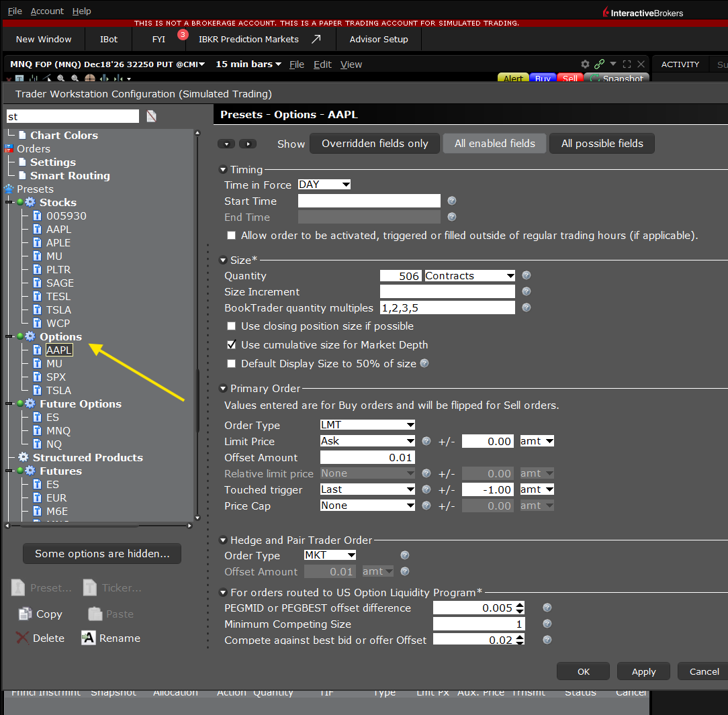Viewport: 728px width, 715px height.
Task: Open the Compete against best bid help icon
Action: (547, 640)
